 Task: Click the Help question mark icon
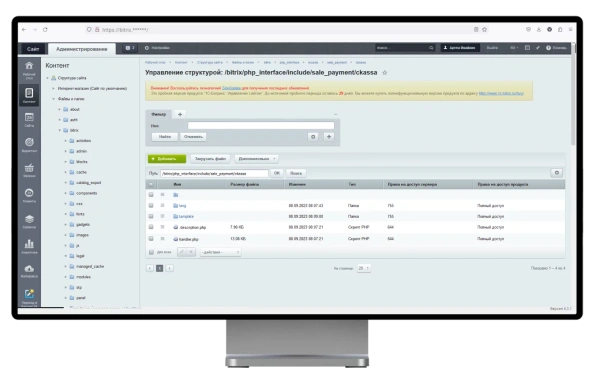coord(548,48)
